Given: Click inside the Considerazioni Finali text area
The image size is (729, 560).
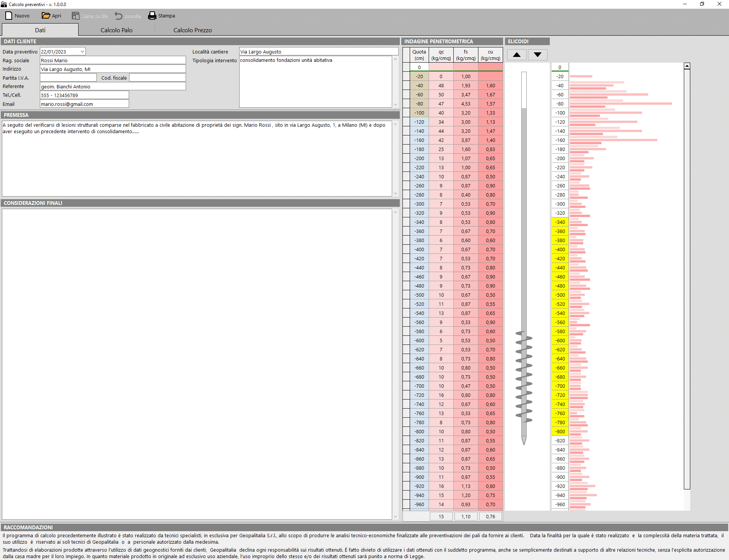Looking at the screenshot, I should 197,363.
